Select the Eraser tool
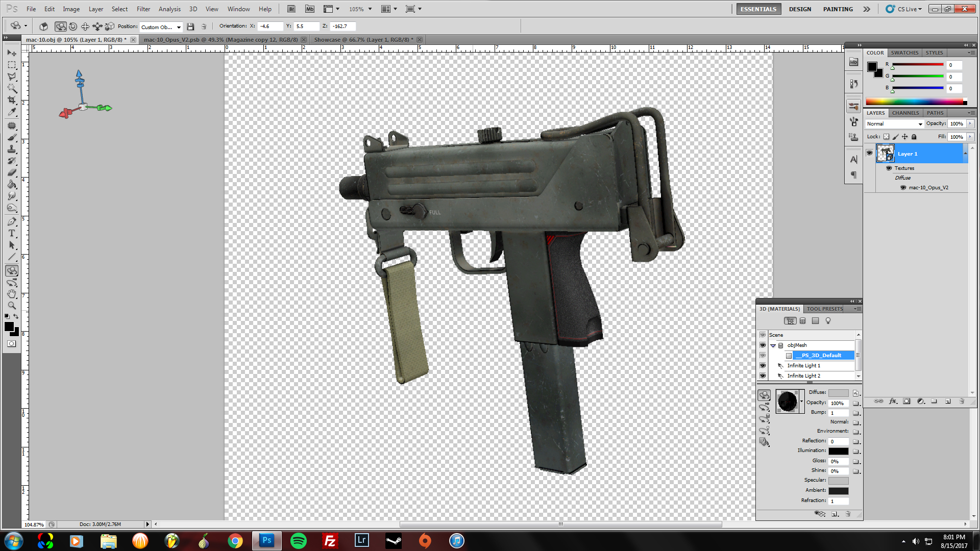The height and width of the screenshot is (551, 980). click(x=12, y=172)
